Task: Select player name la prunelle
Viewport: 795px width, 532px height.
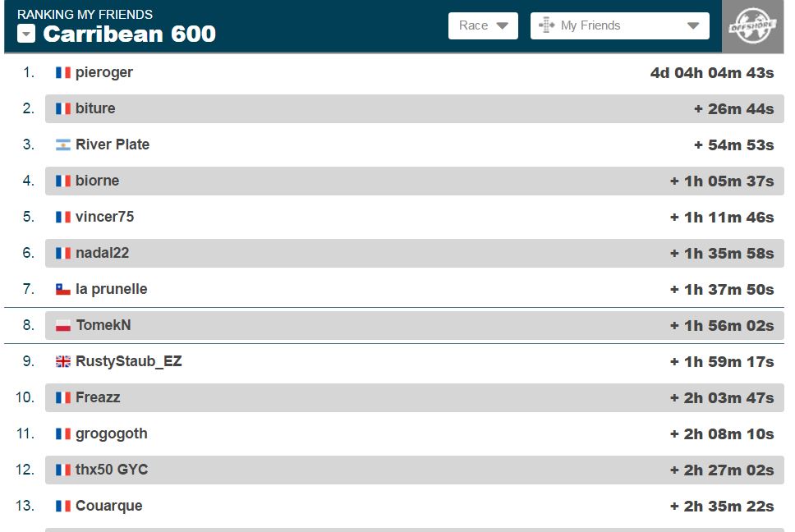Action: (112, 289)
